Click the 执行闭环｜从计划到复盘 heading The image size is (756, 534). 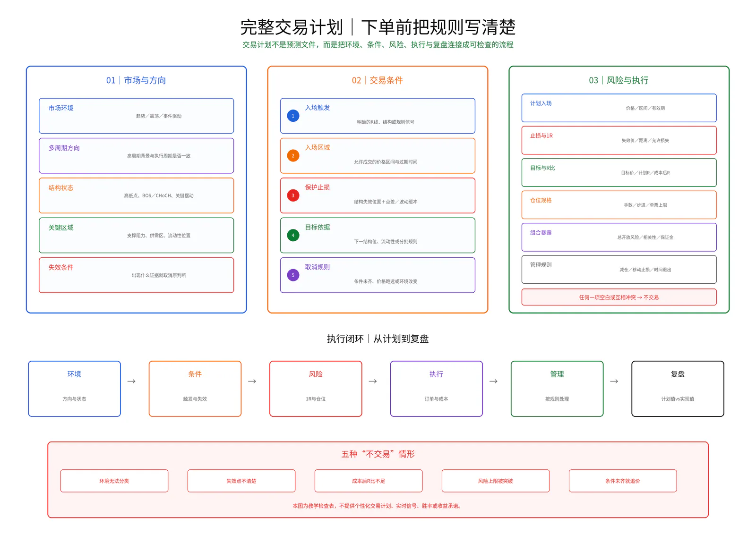point(378,339)
